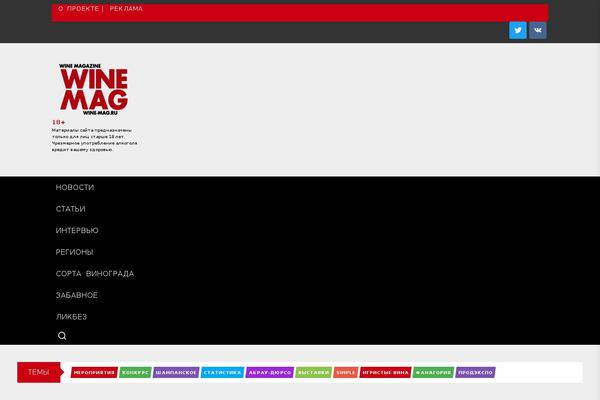The image size is (600, 400).
Task: Open the Ликбез menu item
Action: [x=72, y=317]
